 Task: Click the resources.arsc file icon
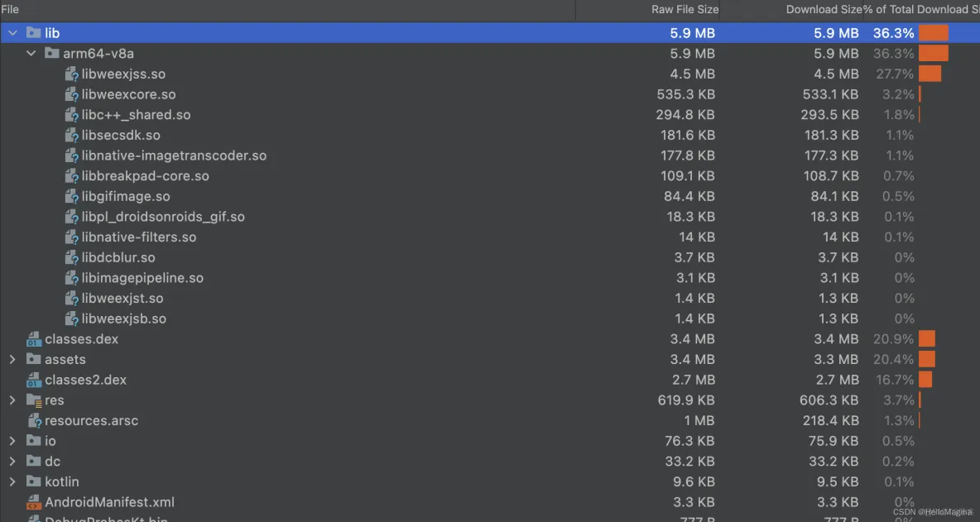[x=33, y=420]
